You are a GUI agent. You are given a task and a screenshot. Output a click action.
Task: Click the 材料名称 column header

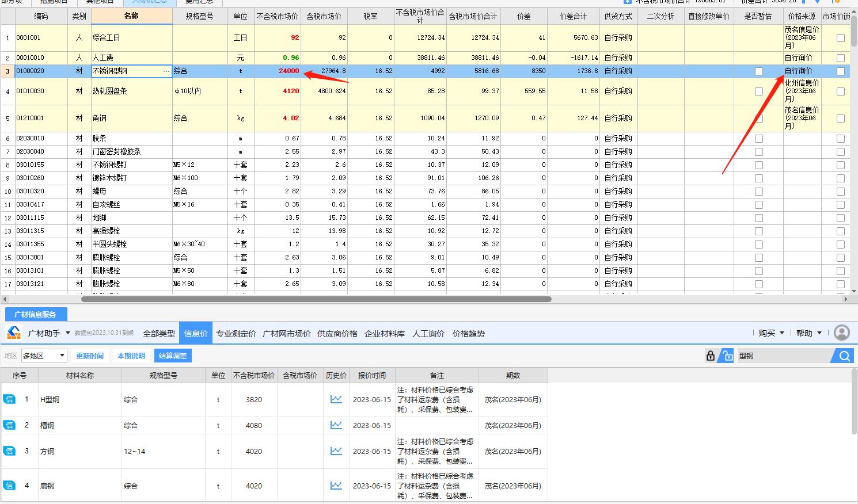point(80,375)
